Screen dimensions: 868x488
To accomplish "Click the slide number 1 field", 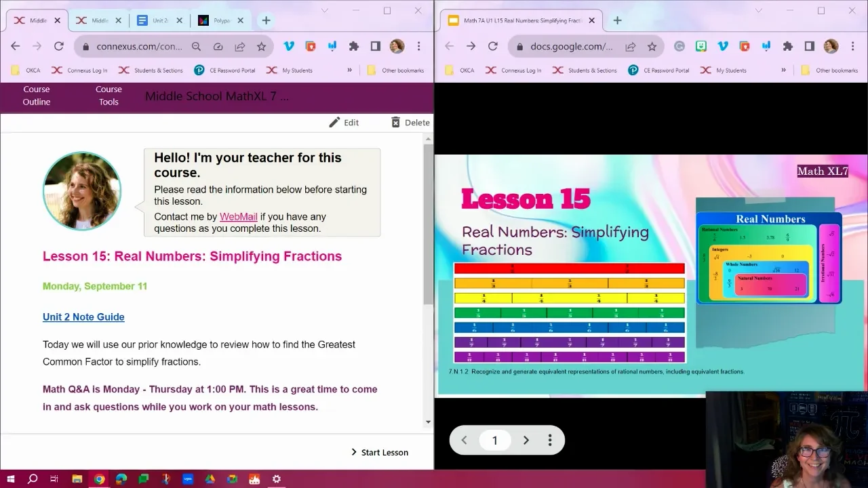I will click(x=495, y=441).
